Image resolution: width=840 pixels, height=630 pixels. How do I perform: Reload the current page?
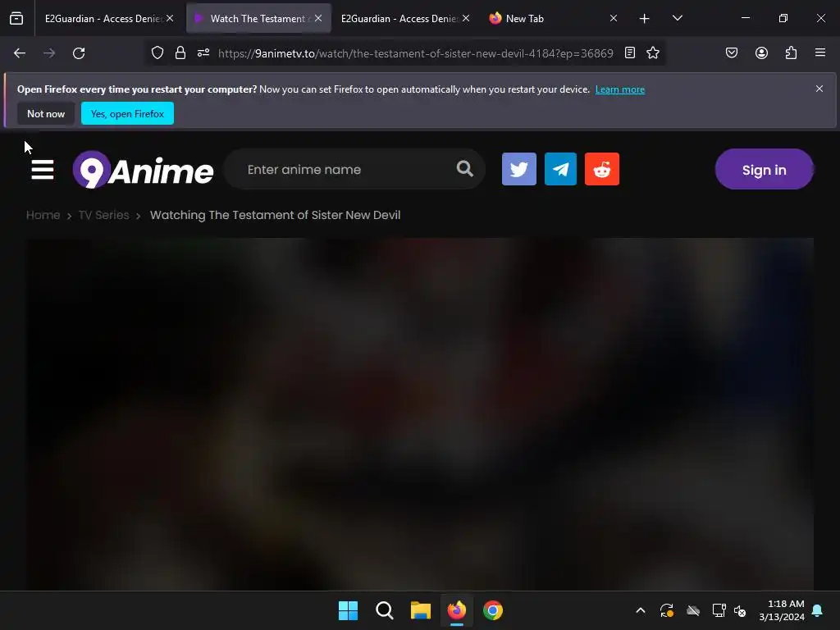pyautogui.click(x=79, y=53)
